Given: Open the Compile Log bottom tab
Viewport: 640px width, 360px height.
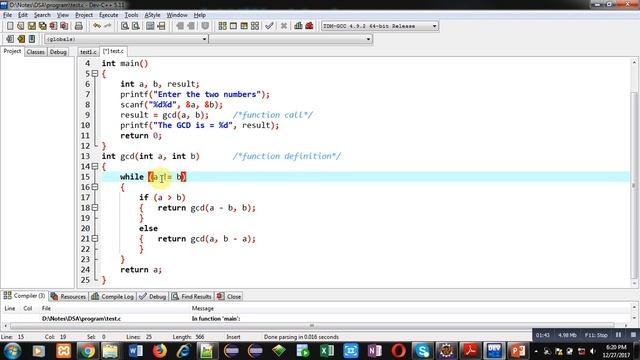Looking at the screenshot, I should [113, 296].
